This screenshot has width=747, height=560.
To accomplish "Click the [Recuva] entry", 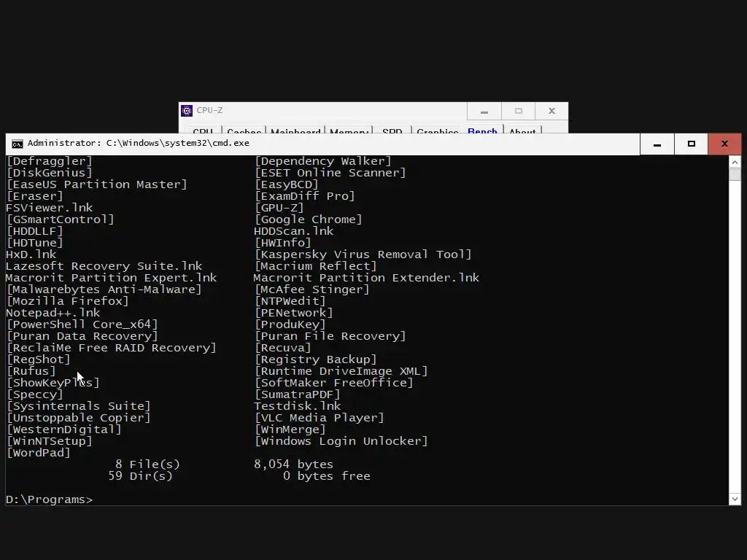I will 283,348.
